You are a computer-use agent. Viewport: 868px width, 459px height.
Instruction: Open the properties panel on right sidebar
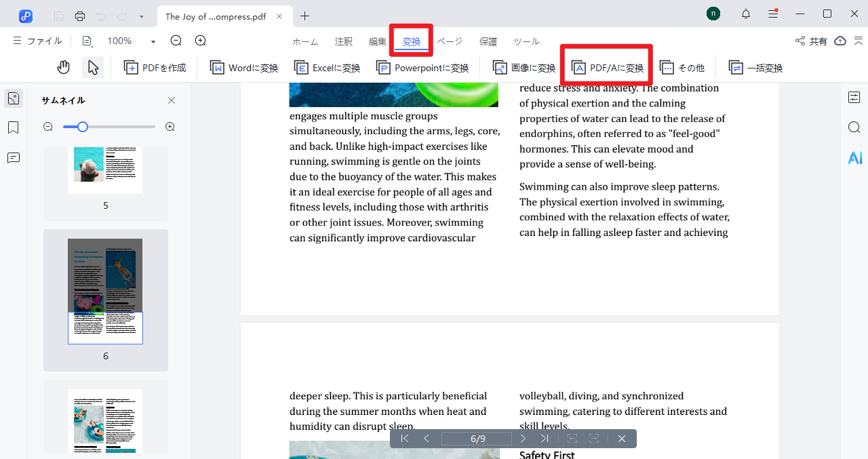854,97
